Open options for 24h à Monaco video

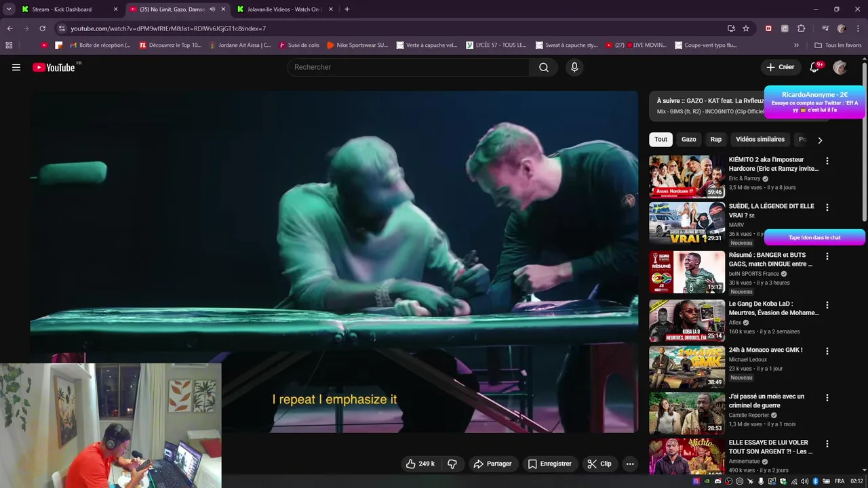click(827, 352)
